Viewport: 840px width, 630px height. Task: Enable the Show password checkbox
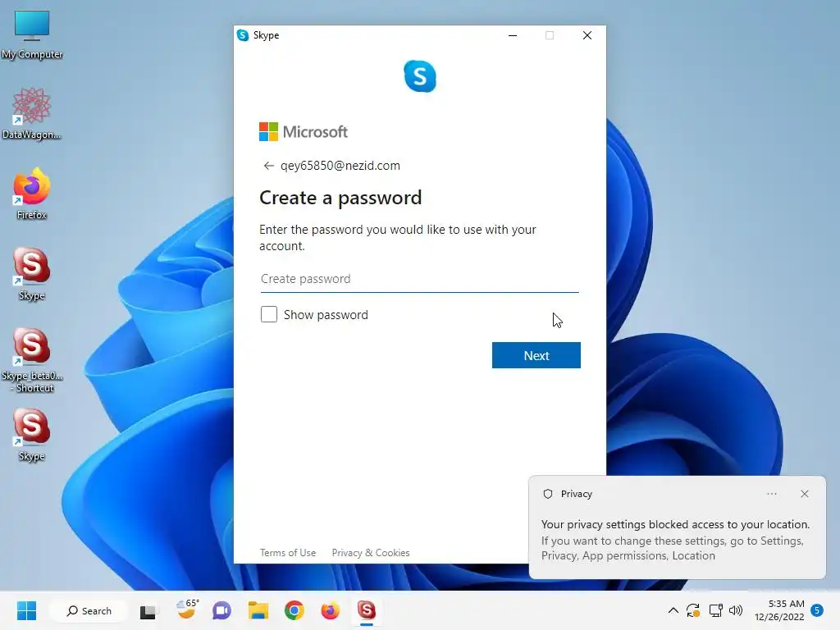(269, 314)
